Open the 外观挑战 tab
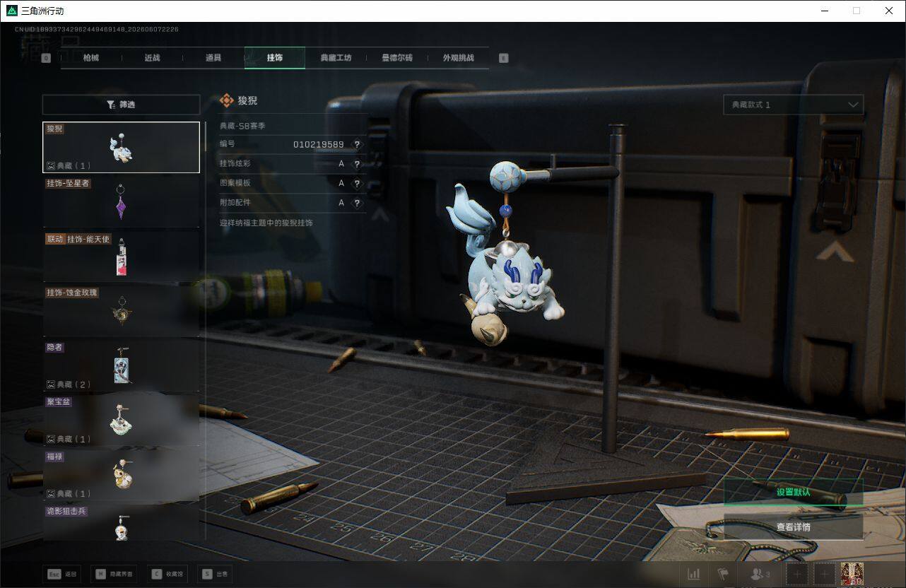Viewport: 906px width, 588px height. click(x=458, y=58)
